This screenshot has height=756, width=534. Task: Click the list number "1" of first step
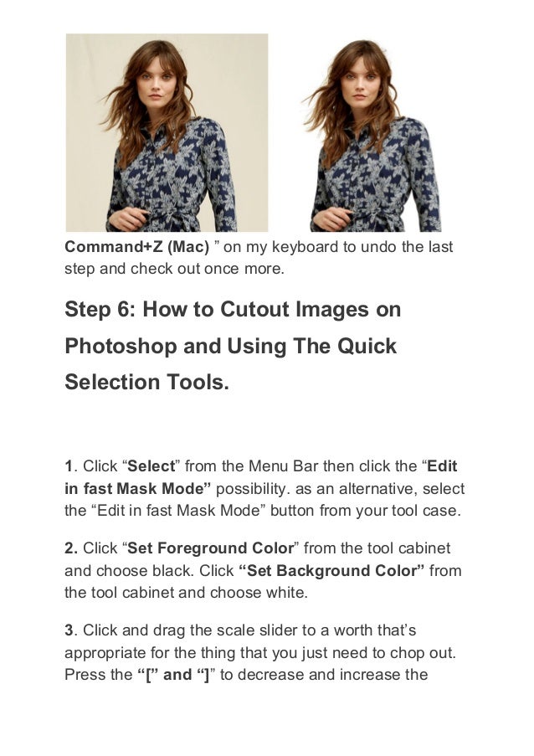click(x=69, y=466)
